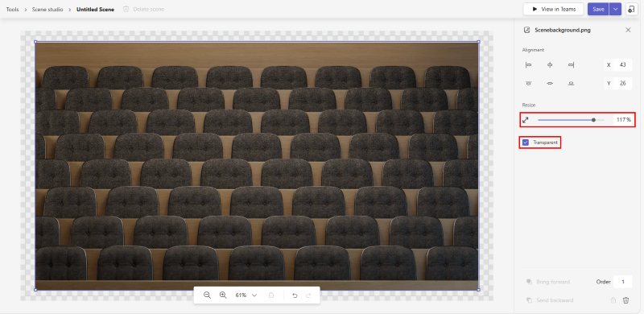Zoom in the canvas with magnifier plus
The image size is (644, 314).
(x=223, y=295)
